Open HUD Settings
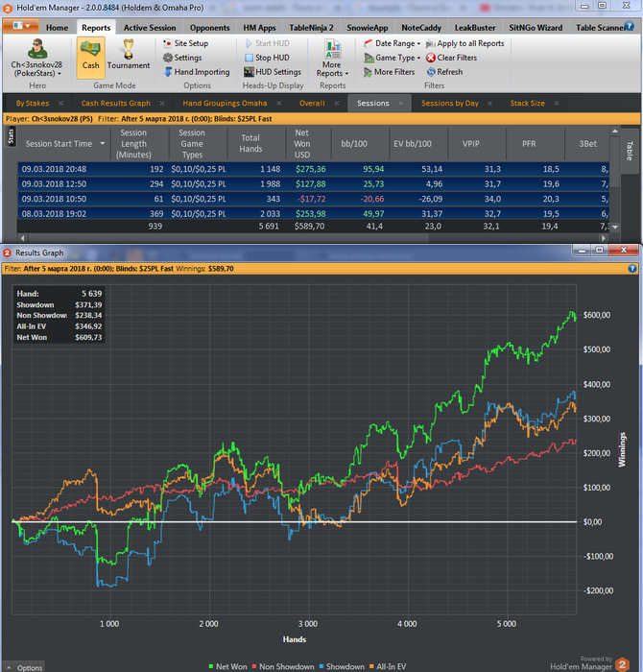This screenshot has width=643, height=672. (273, 72)
